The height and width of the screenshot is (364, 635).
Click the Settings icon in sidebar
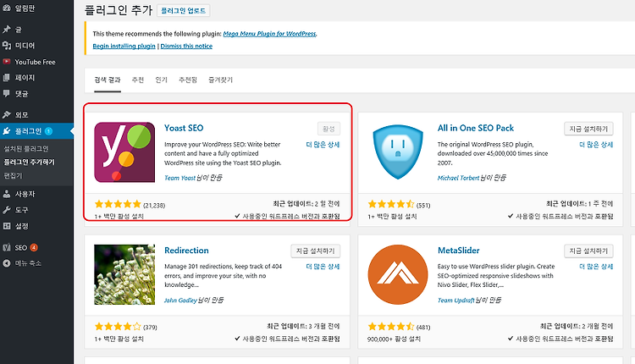[7, 226]
